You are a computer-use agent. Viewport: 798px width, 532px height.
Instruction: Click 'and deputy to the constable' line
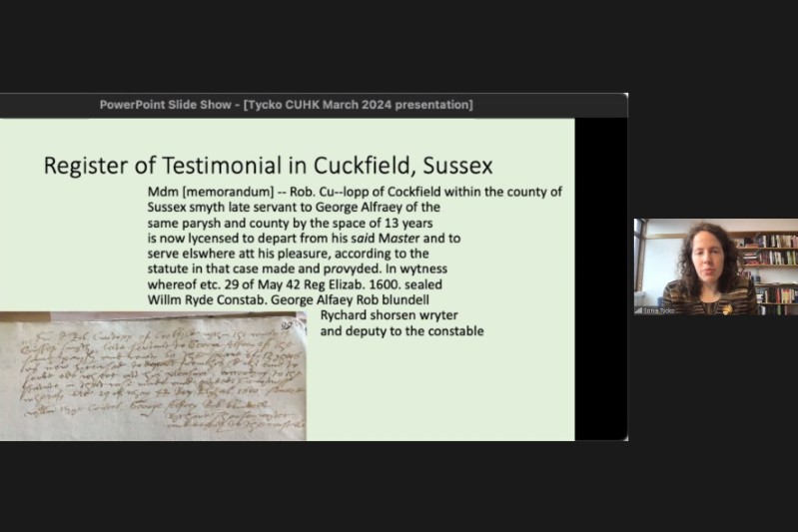coord(401,330)
